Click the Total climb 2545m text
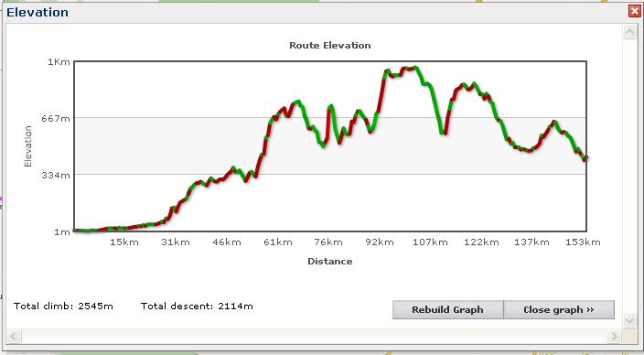This screenshot has width=644, height=355. [63, 307]
